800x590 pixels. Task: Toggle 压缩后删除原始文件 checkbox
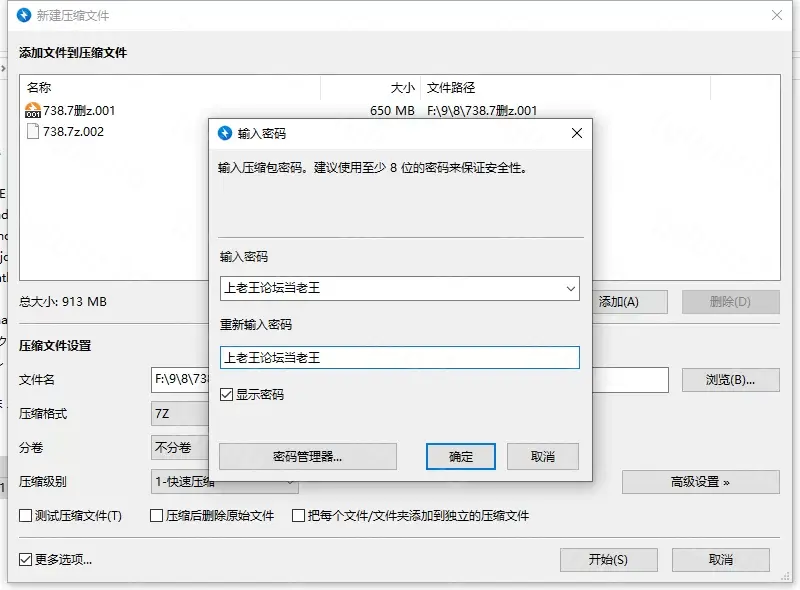157,516
